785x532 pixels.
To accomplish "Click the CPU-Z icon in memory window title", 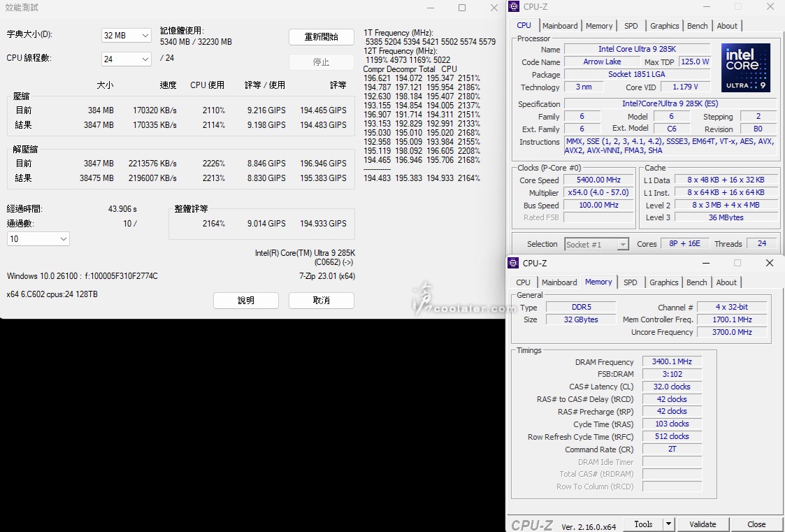I will click(514, 263).
